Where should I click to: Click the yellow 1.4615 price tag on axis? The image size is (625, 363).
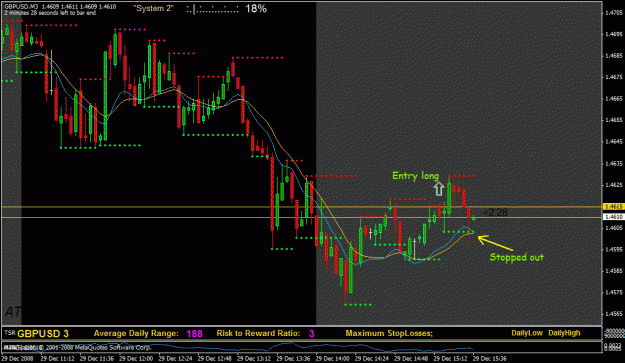613,206
